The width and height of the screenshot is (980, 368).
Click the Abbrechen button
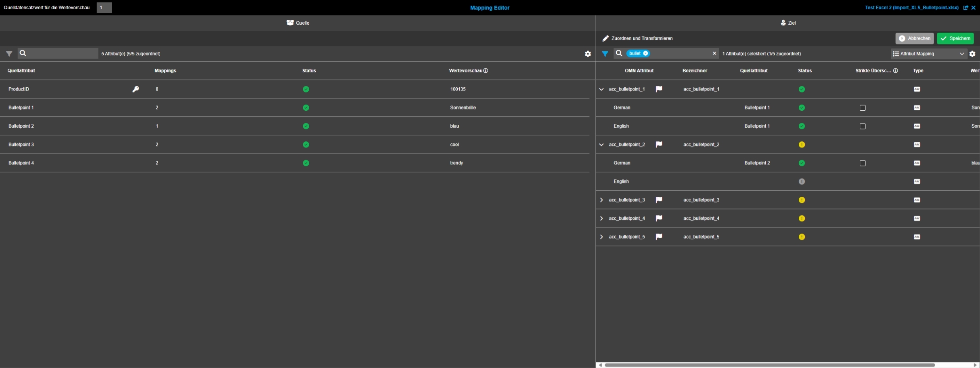pyautogui.click(x=914, y=38)
